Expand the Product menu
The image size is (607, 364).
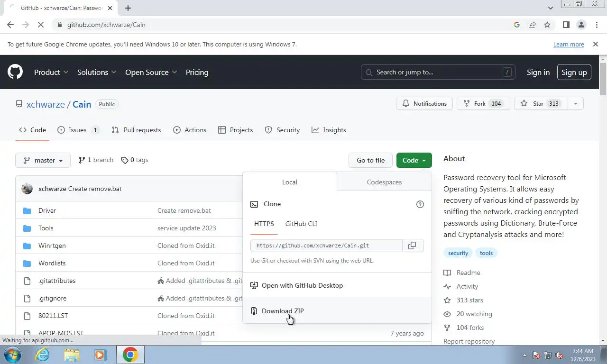click(51, 72)
